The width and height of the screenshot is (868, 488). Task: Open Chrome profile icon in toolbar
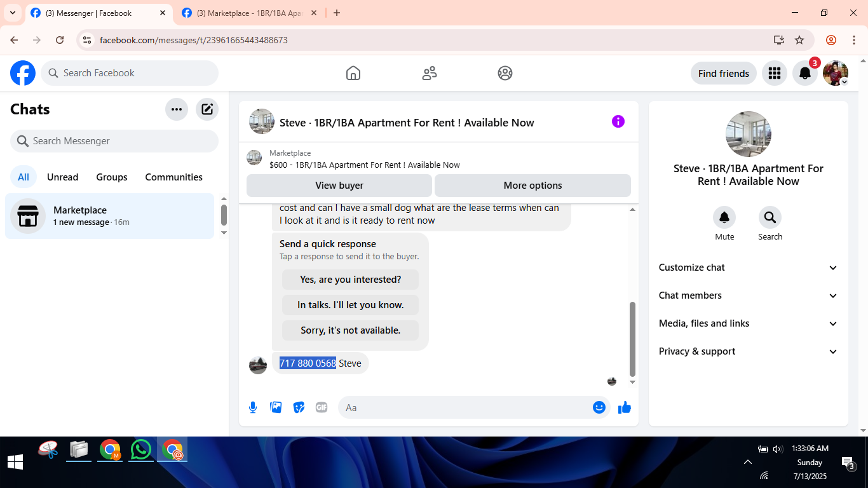[831, 40]
